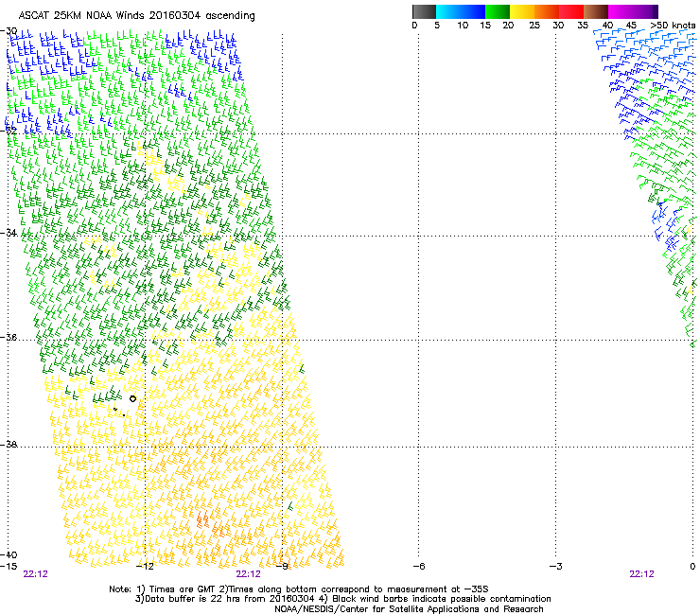Select the -36 latitude axis label
This screenshot has width=700, height=615.
9,337
